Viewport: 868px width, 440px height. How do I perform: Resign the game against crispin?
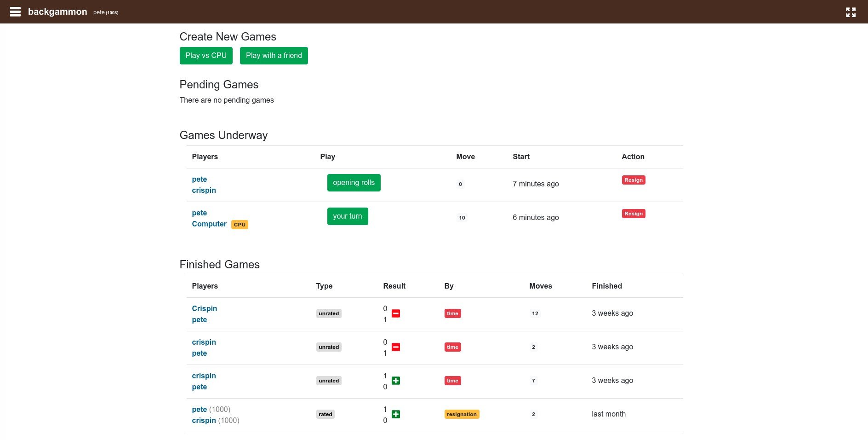click(634, 180)
